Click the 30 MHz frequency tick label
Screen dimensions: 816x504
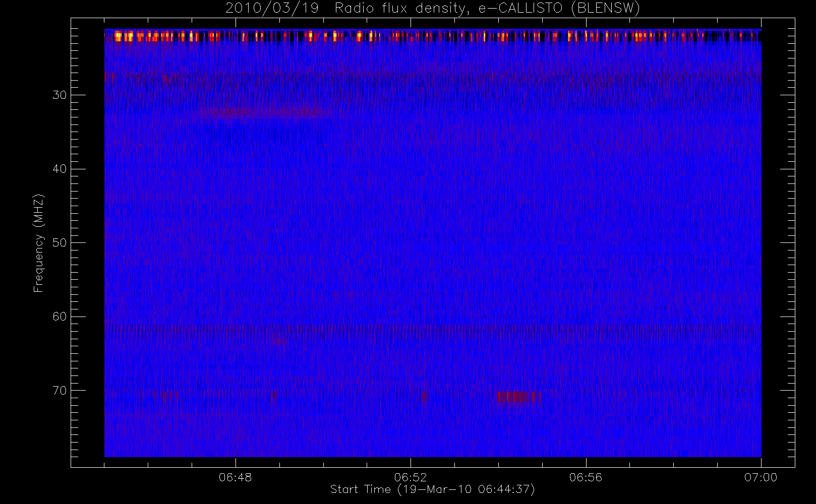pos(60,95)
